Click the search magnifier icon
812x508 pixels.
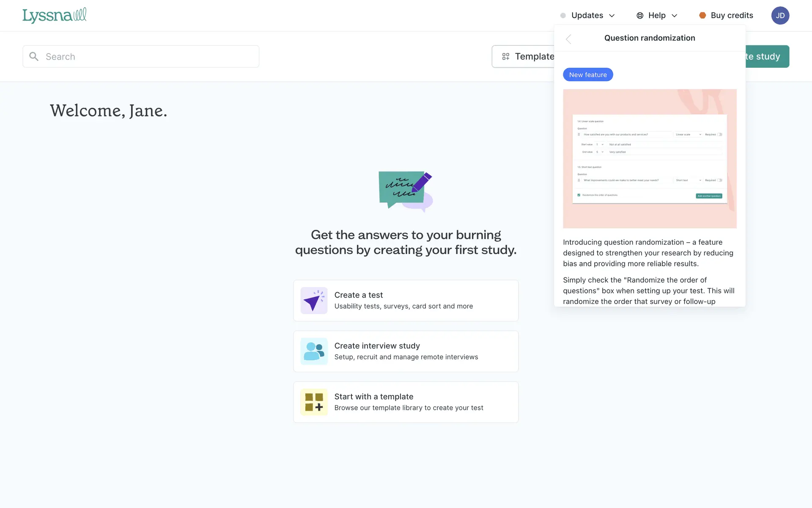tap(34, 56)
